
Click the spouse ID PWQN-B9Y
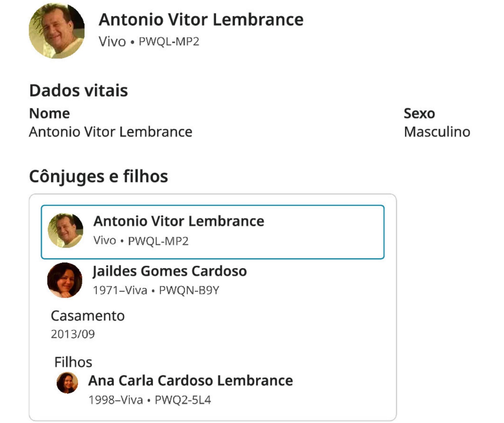189,290
